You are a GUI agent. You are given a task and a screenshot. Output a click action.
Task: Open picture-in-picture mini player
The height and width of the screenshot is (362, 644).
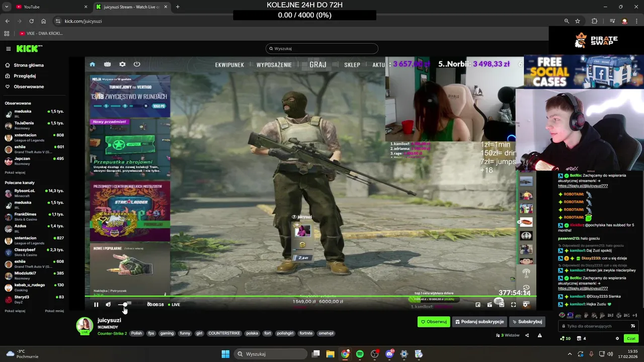[x=478, y=305]
